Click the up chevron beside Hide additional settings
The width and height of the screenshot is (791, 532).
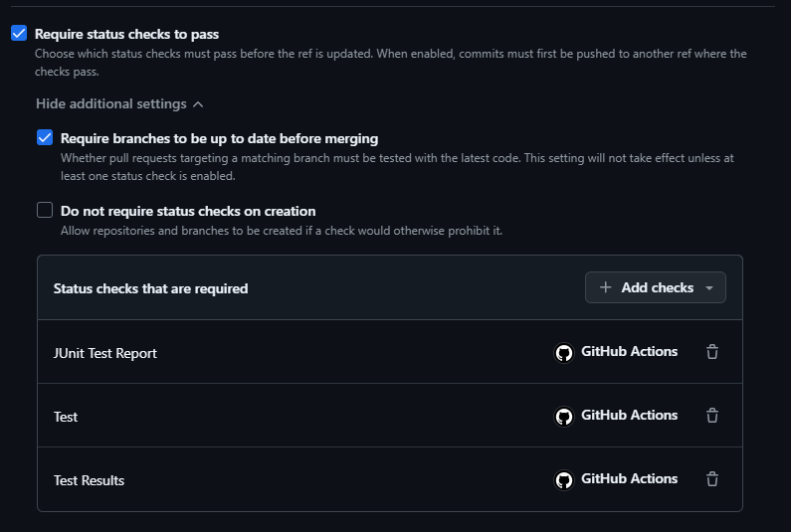[x=199, y=104]
